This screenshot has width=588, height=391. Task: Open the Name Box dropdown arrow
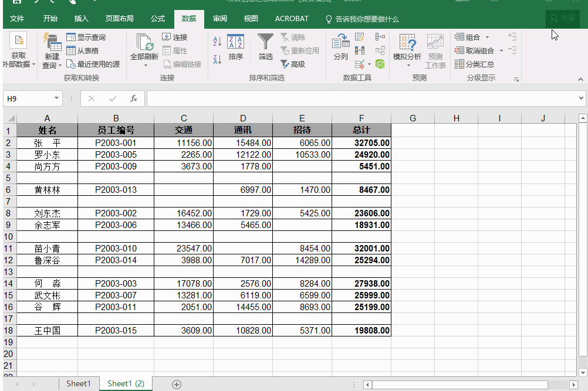pyautogui.click(x=56, y=98)
